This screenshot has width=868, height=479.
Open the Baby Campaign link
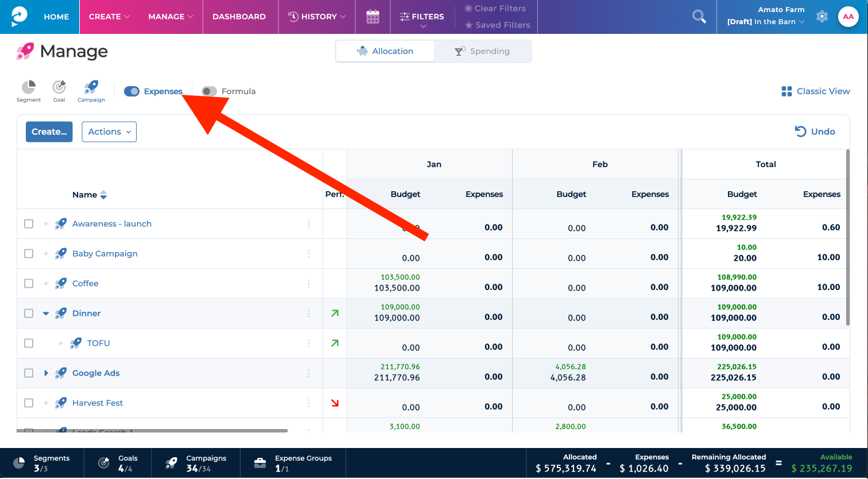[105, 253]
